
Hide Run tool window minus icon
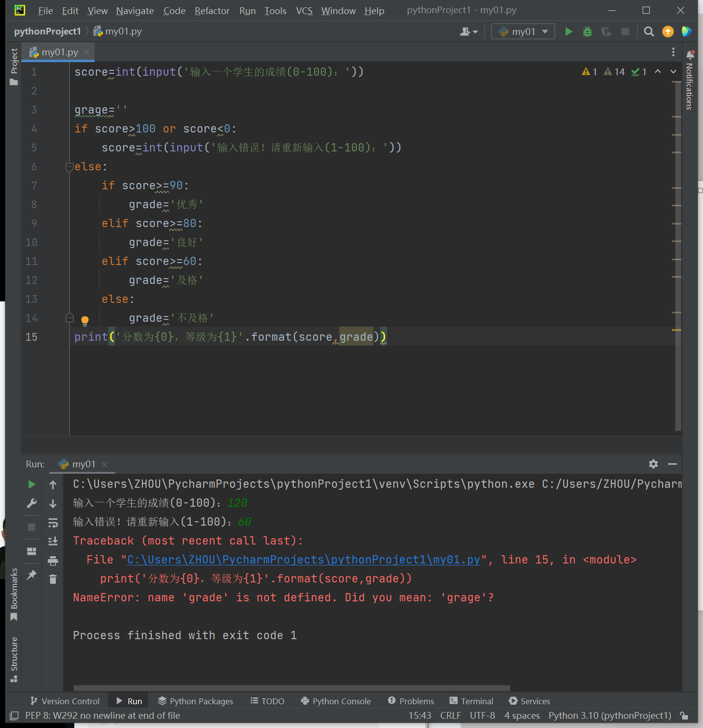[672, 464]
